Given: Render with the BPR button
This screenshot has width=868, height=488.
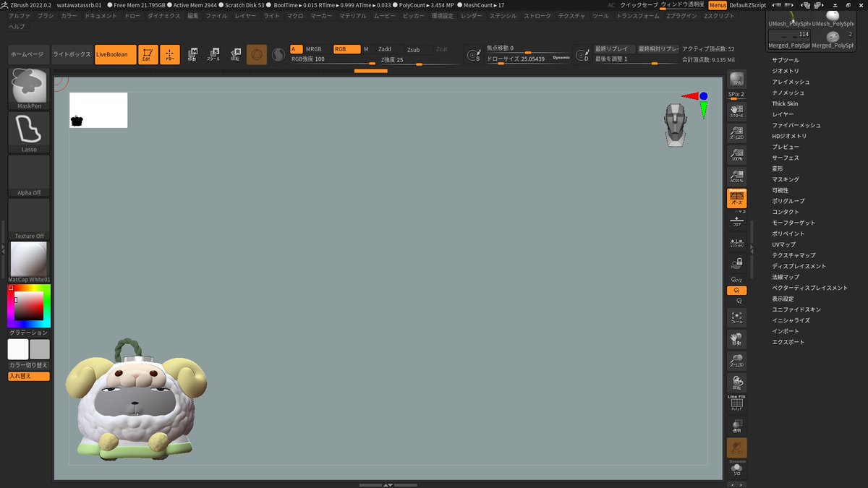Looking at the screenshot, I should [x=736, y=80].
